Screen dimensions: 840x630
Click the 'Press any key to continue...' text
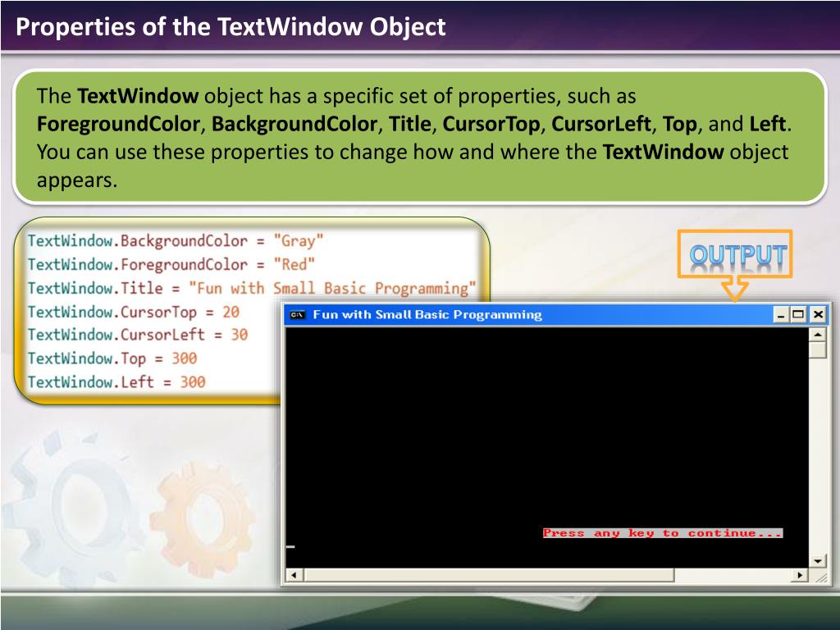[663, 532]
